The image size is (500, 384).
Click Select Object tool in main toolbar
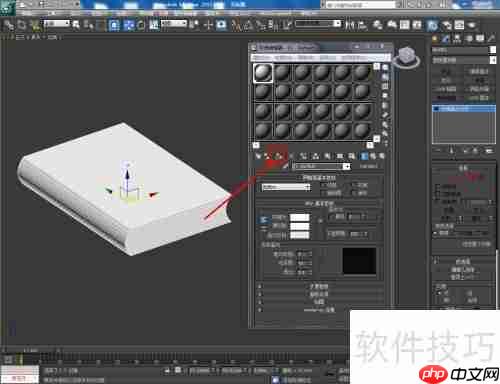(x=76, y=25)
